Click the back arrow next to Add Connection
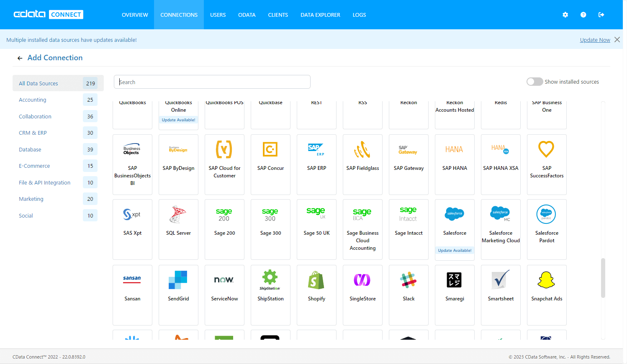The height and width of the screenshot is (364, 627). 20,58
